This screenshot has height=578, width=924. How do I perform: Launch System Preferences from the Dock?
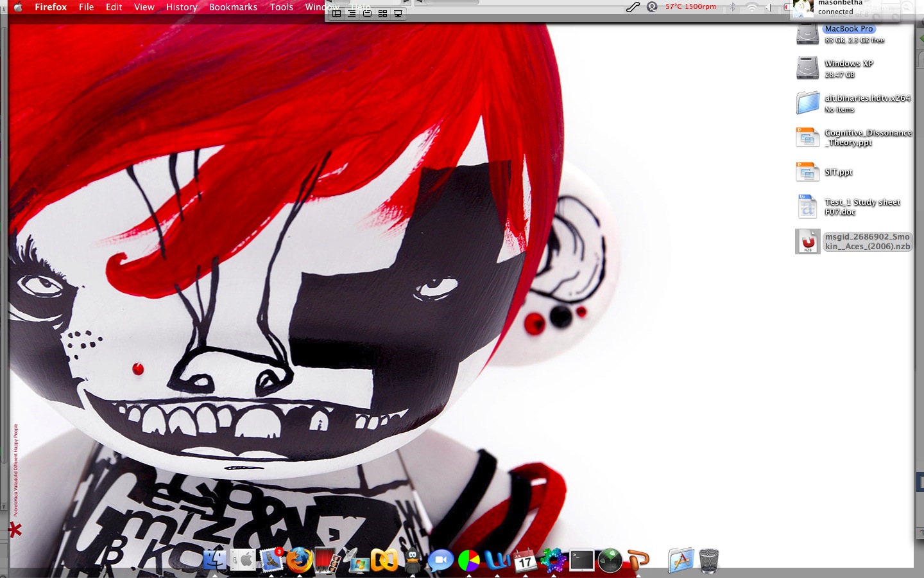click(x=243, y=560)
